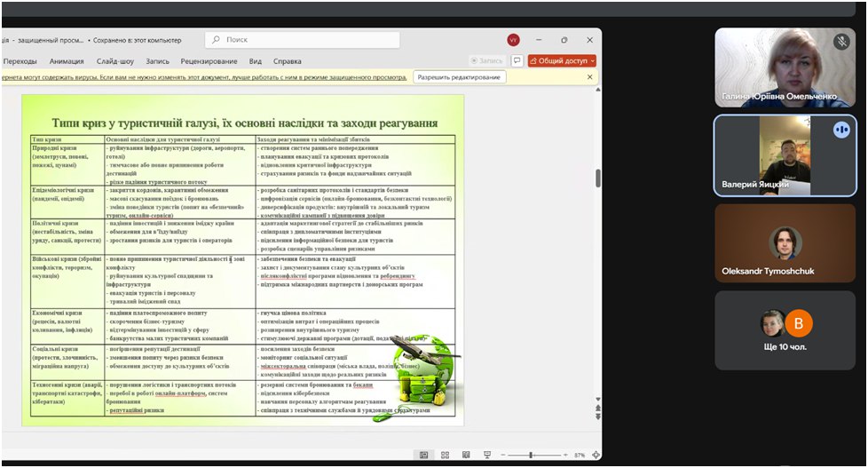The image size is (868, 468).
Task: Open the Ще 10 чол. participants tile
Action: (x=785, y=331)
